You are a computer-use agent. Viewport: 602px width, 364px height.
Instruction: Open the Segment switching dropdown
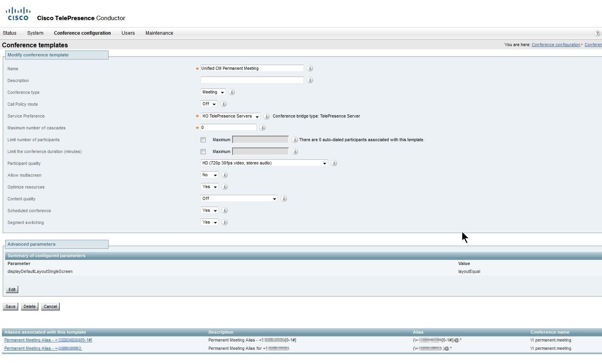pyautogui.click(x=210, y=222)
